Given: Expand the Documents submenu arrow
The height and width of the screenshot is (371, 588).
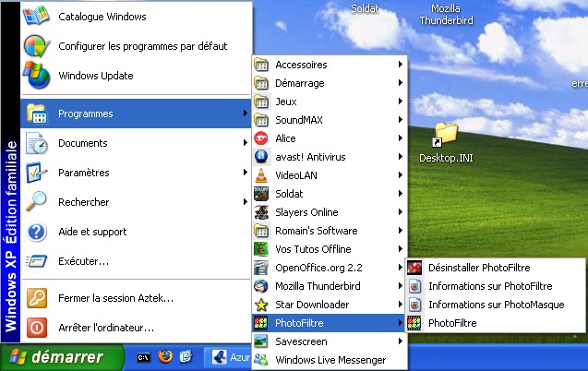Looking at the screenshot, I should pos(245,143).
